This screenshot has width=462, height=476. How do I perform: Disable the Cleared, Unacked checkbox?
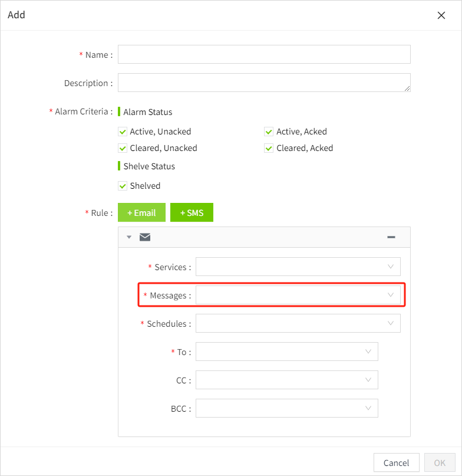point(123,148)
